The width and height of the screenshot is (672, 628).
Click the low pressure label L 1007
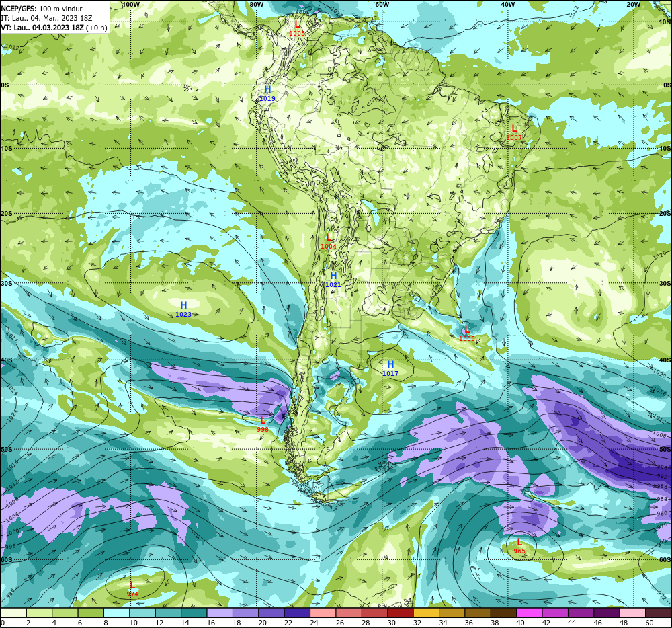(x=514, y=132)
